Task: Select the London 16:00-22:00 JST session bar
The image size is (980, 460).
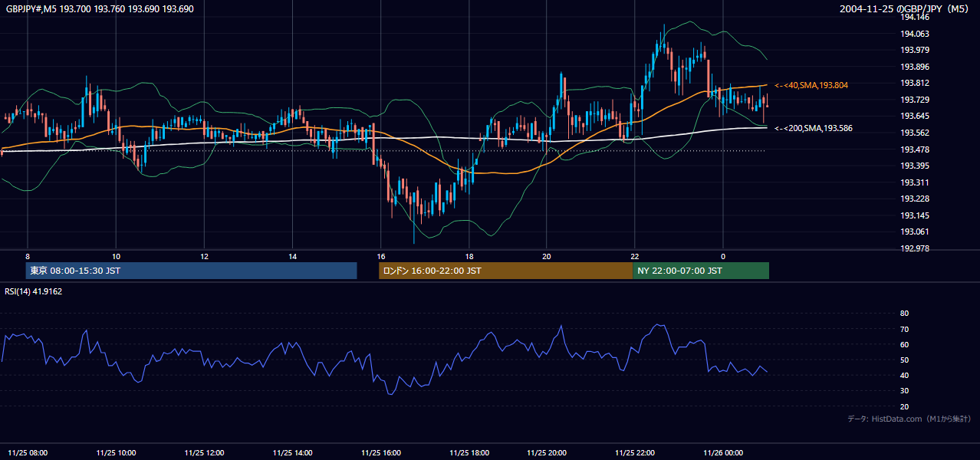Action: coord(505,271)
